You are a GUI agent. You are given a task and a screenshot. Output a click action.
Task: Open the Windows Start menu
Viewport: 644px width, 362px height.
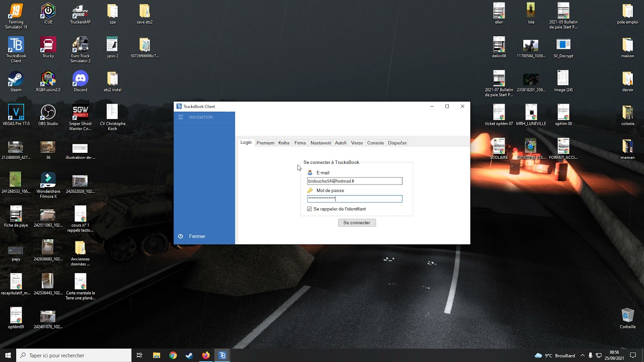pyautogui.click(x=8, y=355)
